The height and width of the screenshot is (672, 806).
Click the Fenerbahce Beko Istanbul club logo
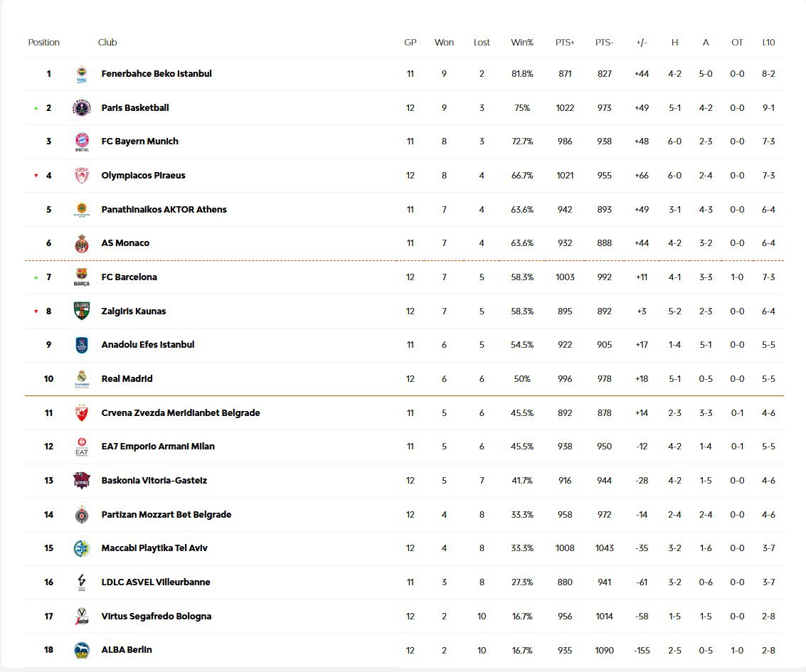82,74
